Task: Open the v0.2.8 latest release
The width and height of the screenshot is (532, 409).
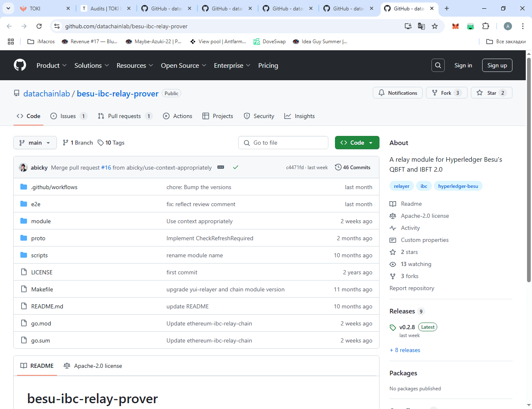Action: pyautogui.click(x=407, y=327)
